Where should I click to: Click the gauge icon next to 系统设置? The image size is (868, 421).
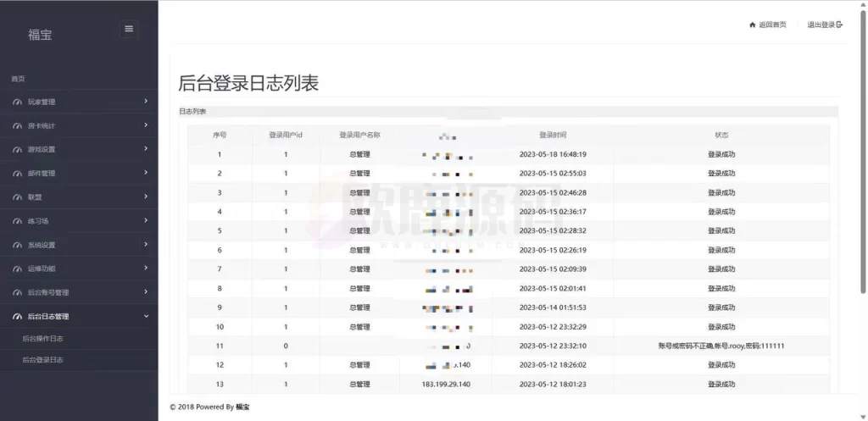coord(17,245)
